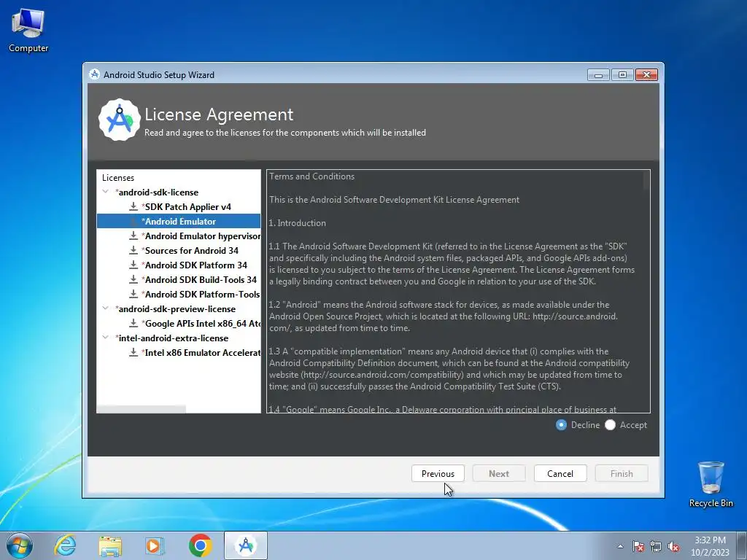The width and height of the screenshot is (747, 560).
Task: Click the volume tray icon
Action: tap(673, 546)
